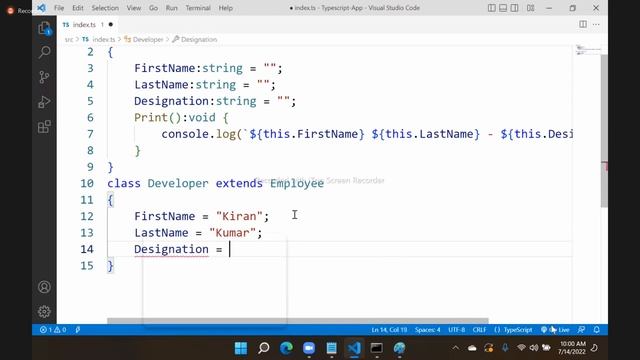Image resolution: width=640 pixels, height=360 pixels.
Task: Click the VS Code logo icon
Action: (x=41, y=8)
